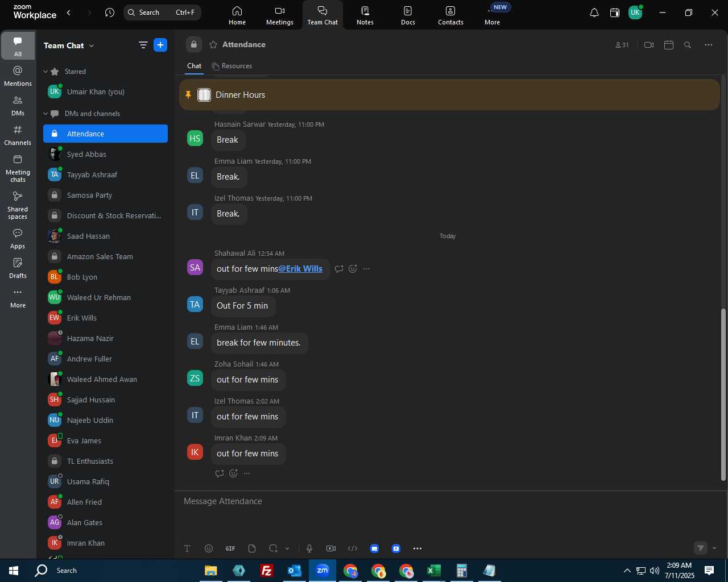The image size is (728, 582).
Task: Click the @Erik Wills mention link
Action: click(300, 269)
